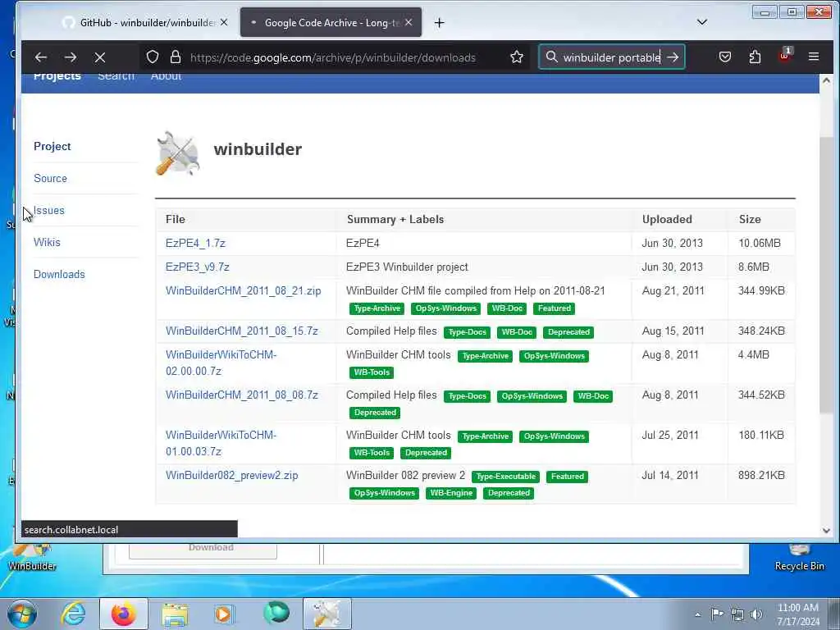
Task: Switch to Firefox in the taskbar
Action: (x=124, y=614)
